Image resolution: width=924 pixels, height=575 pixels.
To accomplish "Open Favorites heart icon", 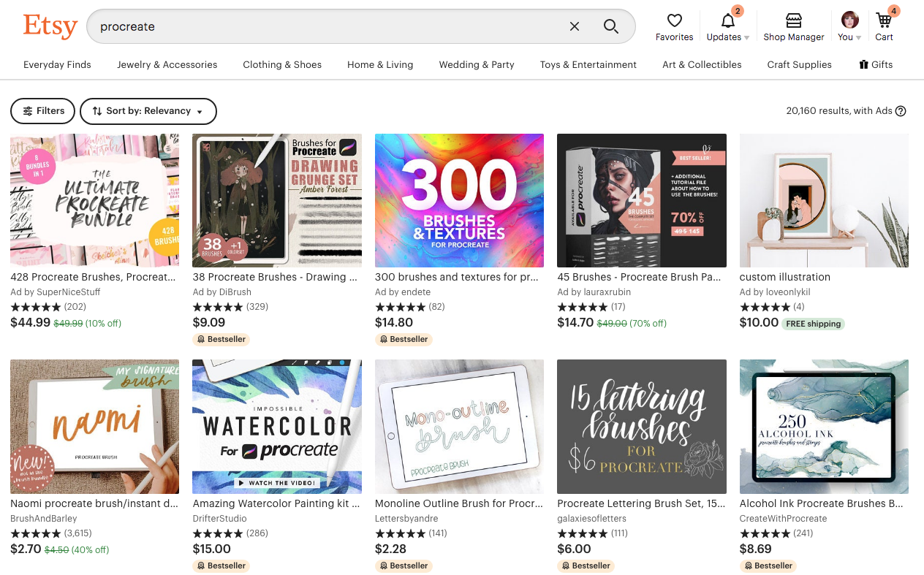I will pyautogui.click(x=674, y=27).
